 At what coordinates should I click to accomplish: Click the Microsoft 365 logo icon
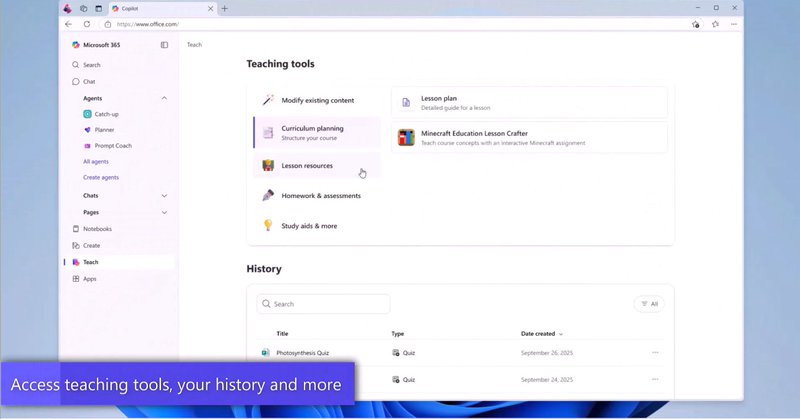click(76, 45)
